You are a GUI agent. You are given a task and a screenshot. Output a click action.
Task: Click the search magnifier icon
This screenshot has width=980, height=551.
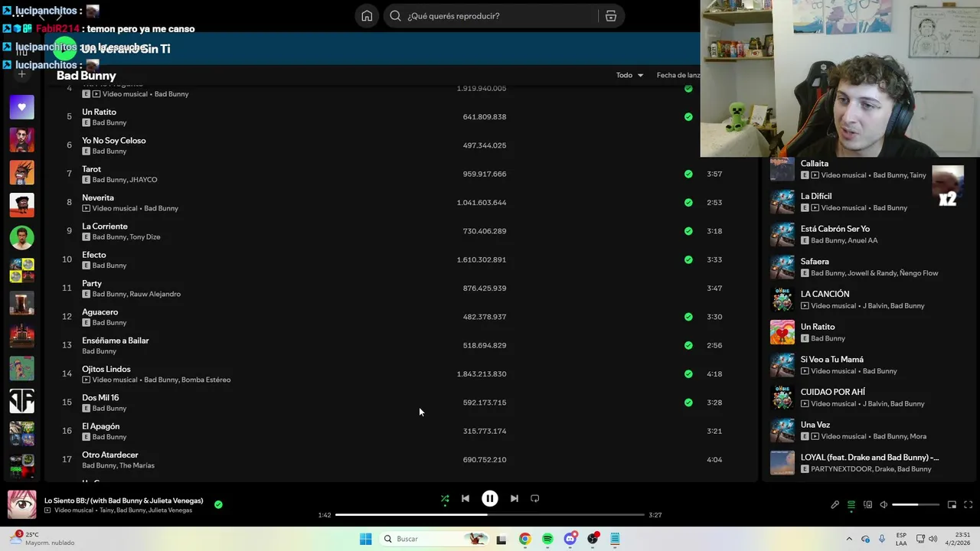396,16
